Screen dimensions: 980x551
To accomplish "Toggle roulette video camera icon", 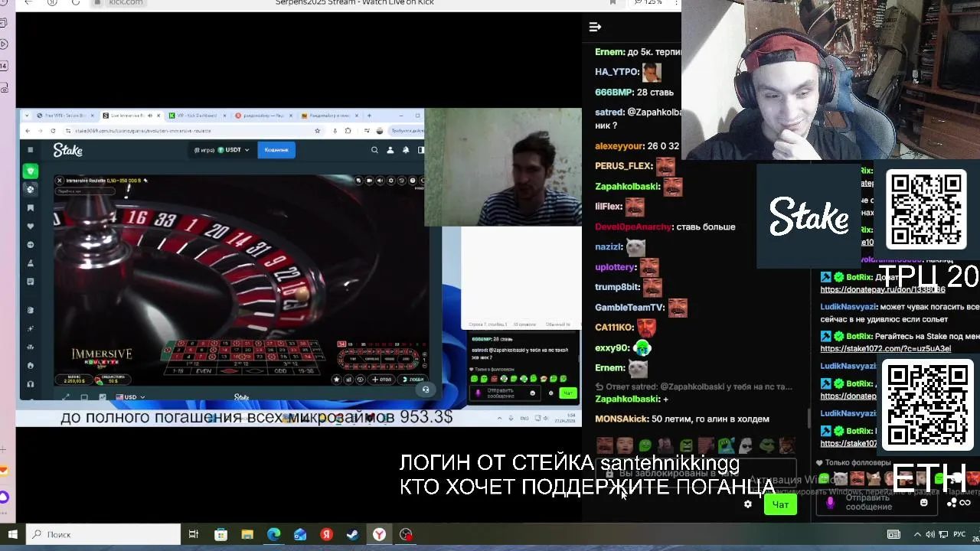I will [370, 181].
